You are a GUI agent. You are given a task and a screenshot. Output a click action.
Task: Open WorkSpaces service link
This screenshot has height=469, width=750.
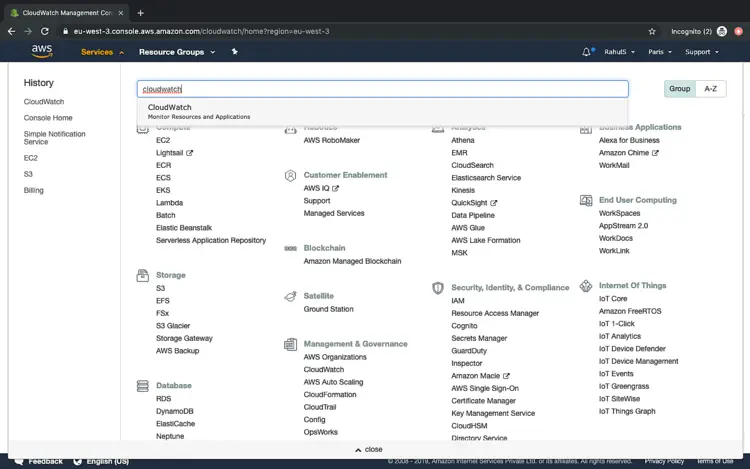pos(619,213)
